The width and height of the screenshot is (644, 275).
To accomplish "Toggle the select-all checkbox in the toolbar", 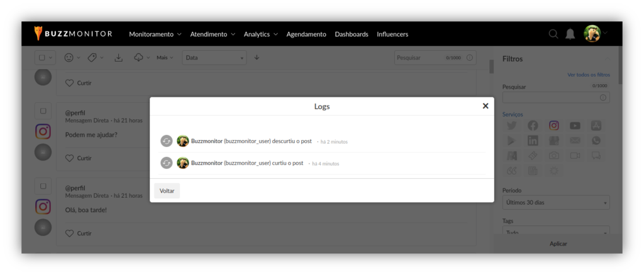I will coord(42,58).
